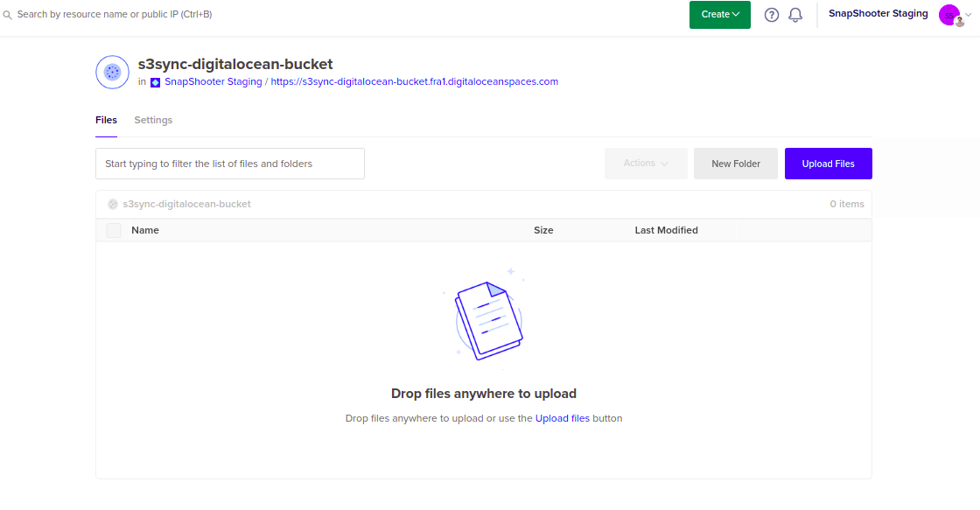
Task: Click the inline Upload files link
Action: click(563, 418)
